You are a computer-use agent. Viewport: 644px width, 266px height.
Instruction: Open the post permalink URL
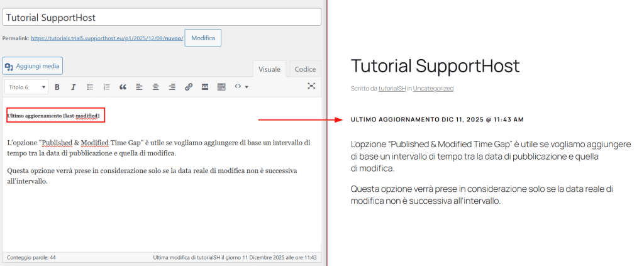[107, 38]
